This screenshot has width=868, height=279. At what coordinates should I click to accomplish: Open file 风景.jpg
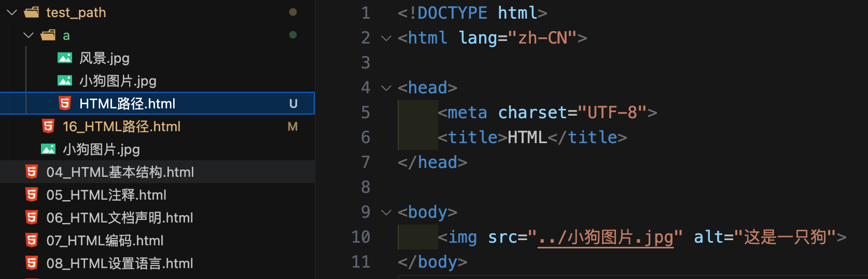click(104, 58)
